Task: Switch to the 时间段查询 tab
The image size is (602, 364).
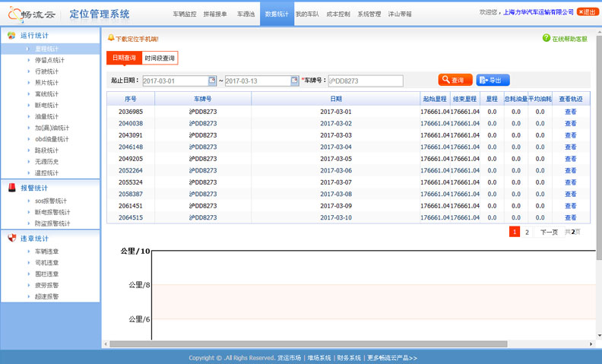Action: [160, 58]
